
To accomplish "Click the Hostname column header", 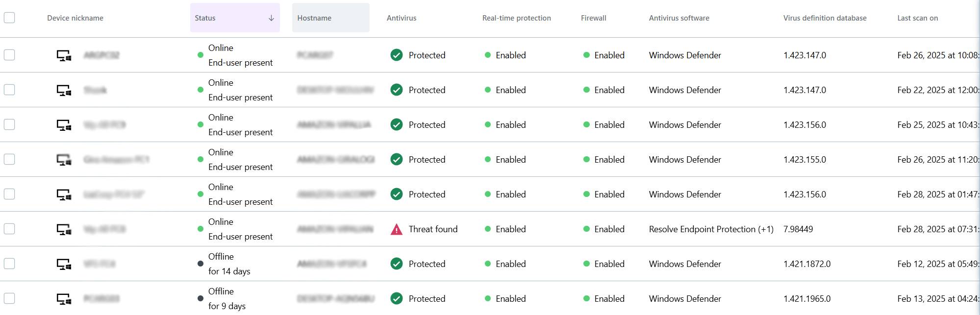I will pos(314,18).
